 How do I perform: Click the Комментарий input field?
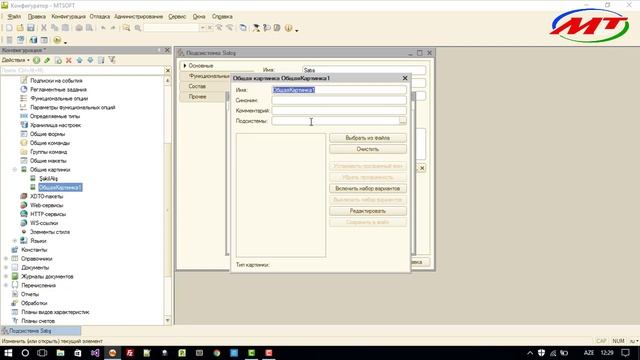click(339, 111)
